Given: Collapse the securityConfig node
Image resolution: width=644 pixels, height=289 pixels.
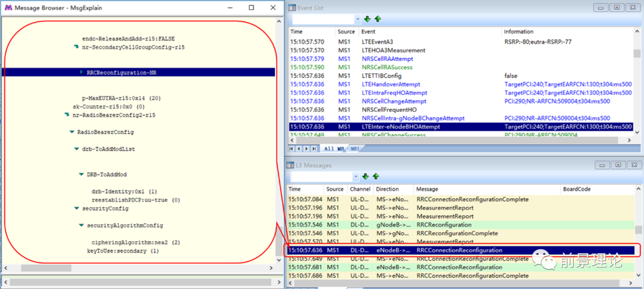Looking at the screenshot, I should click(x=76, y=209).
